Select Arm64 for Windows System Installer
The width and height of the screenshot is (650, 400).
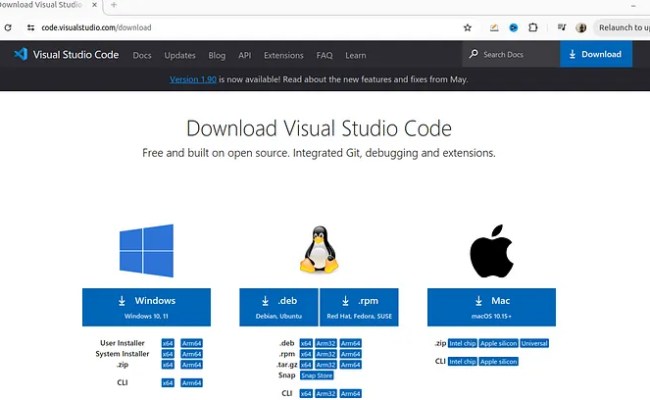pos(192,354)
